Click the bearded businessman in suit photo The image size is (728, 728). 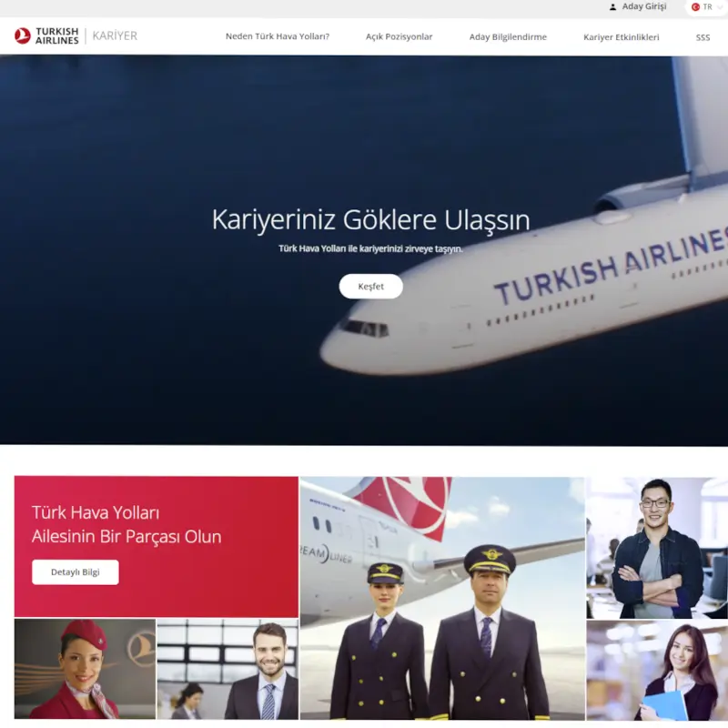pyautogui.click(x=227, y=669)
